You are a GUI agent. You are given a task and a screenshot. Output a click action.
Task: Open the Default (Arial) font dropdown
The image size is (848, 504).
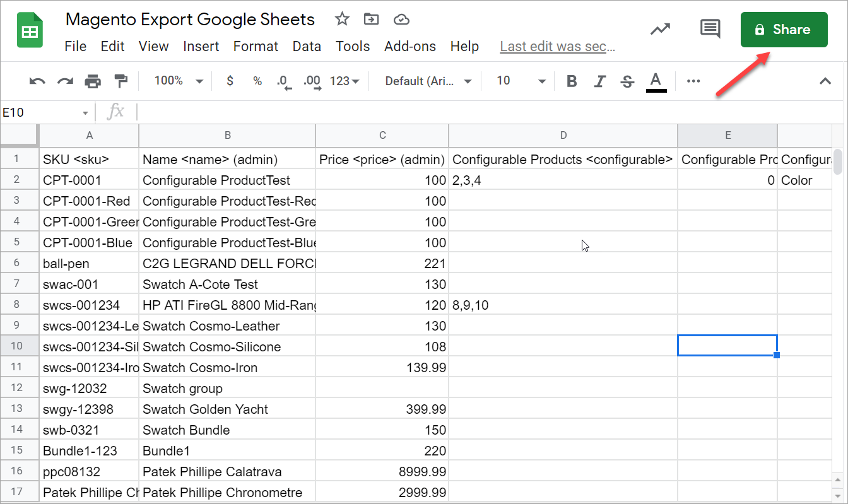tap(428, 81)
